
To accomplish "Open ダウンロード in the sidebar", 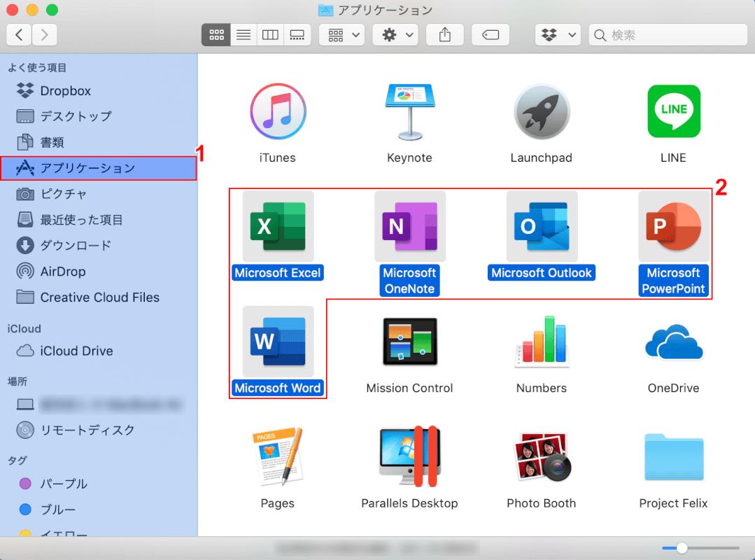I will coord(98,246).
